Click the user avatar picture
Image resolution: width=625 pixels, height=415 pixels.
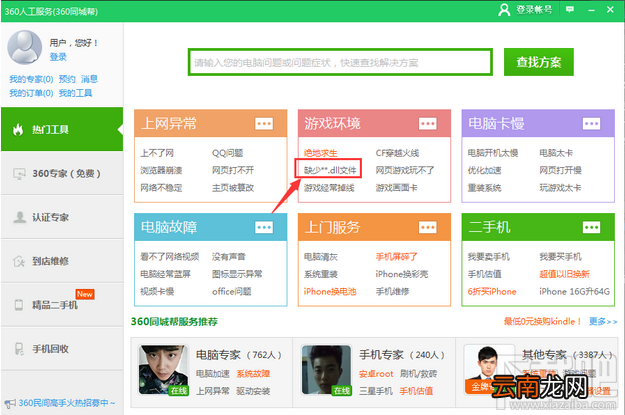(25, 47)
